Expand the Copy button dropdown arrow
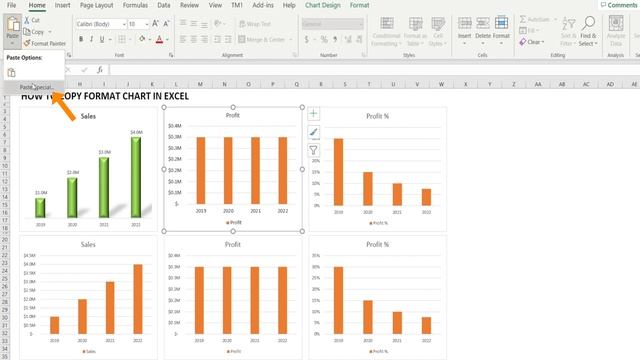Screen dimensions: 640x360 tap(50, 32)
